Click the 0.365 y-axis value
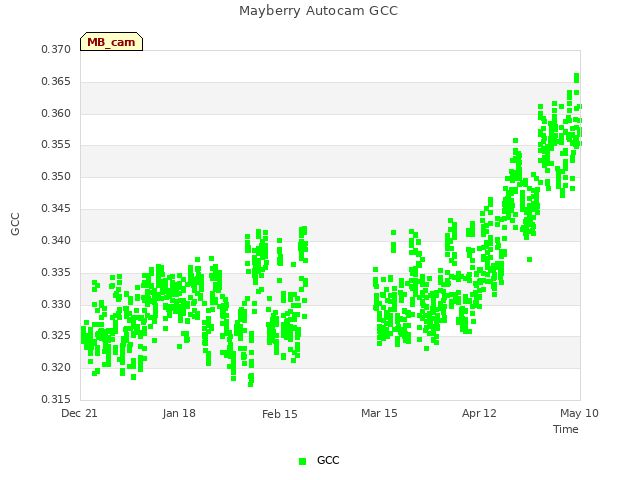 click(56, 81)
